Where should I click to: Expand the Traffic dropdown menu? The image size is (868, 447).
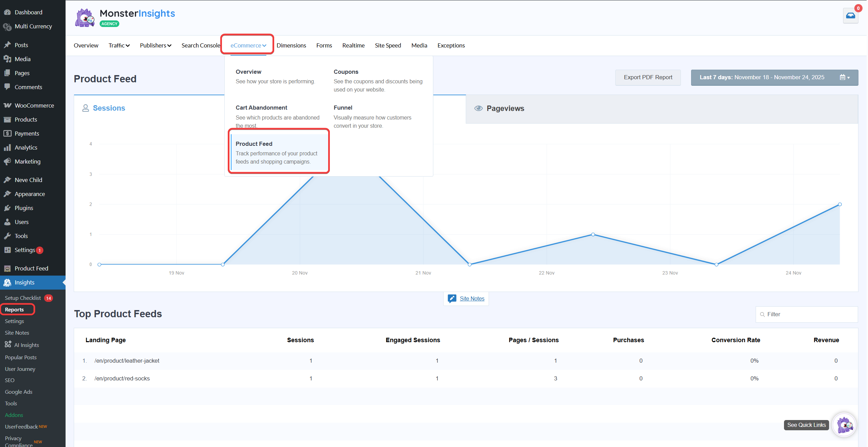click(x=119, y=45)
